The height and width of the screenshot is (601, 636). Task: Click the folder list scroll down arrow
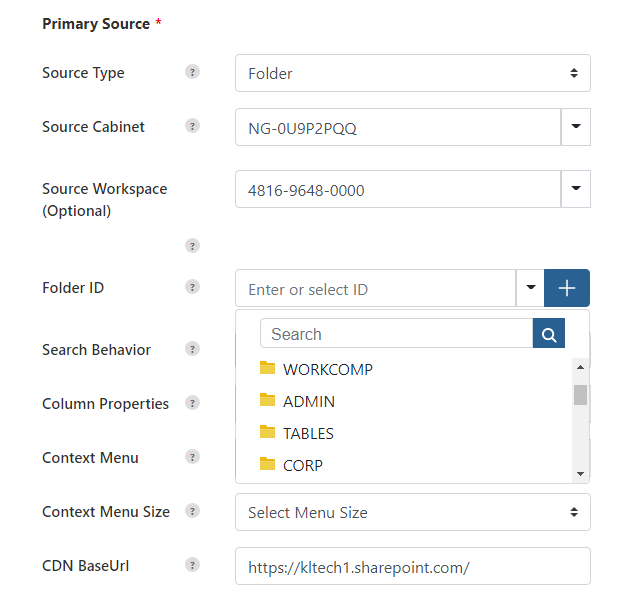580,474
